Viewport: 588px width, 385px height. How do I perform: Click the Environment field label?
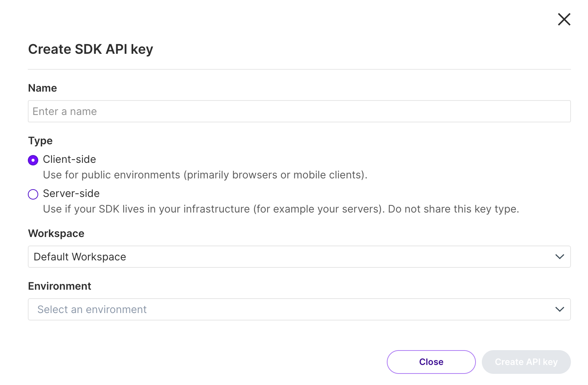pos(59,286)
